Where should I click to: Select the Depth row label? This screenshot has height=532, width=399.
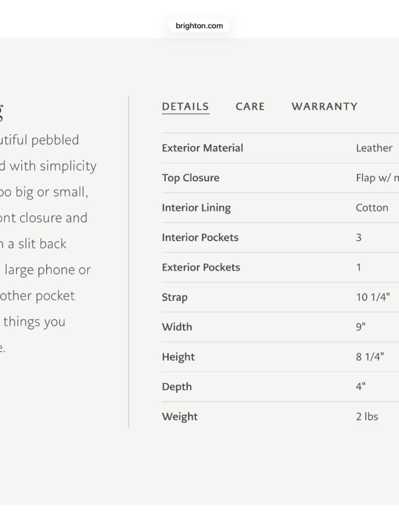177,387
